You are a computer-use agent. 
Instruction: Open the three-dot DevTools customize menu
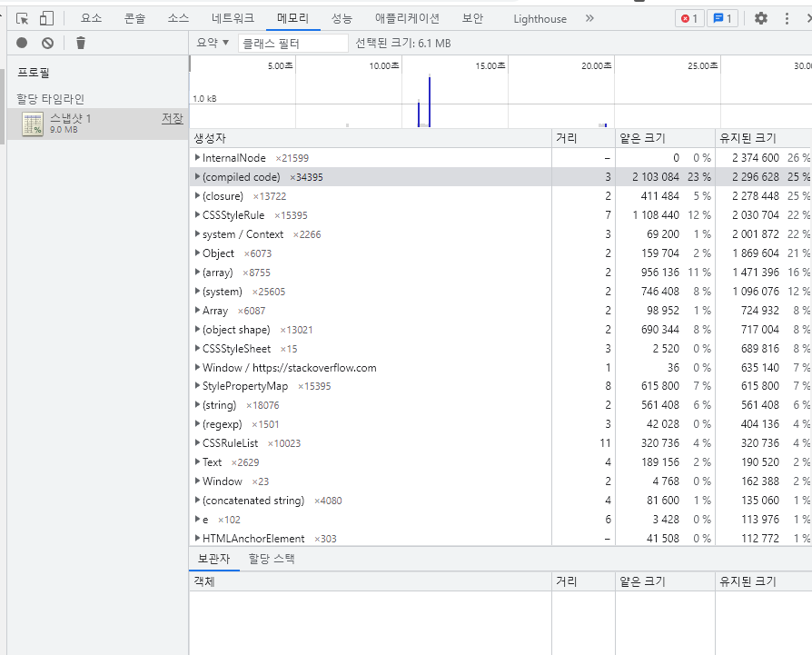pos(787,18)
